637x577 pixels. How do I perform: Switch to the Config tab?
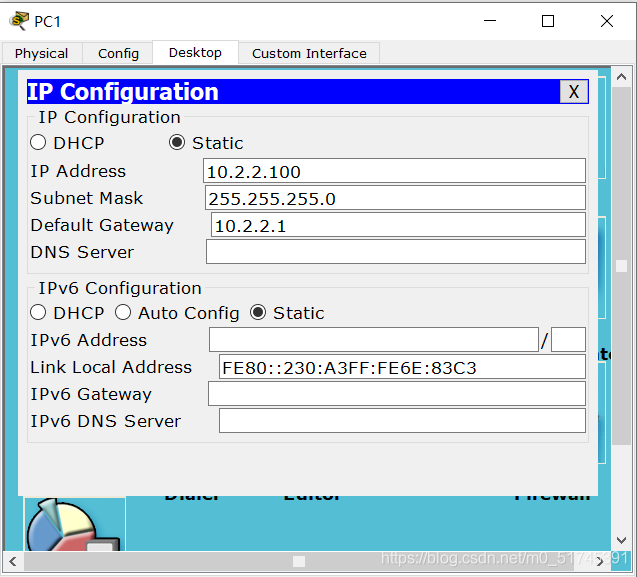pos(118,53)
